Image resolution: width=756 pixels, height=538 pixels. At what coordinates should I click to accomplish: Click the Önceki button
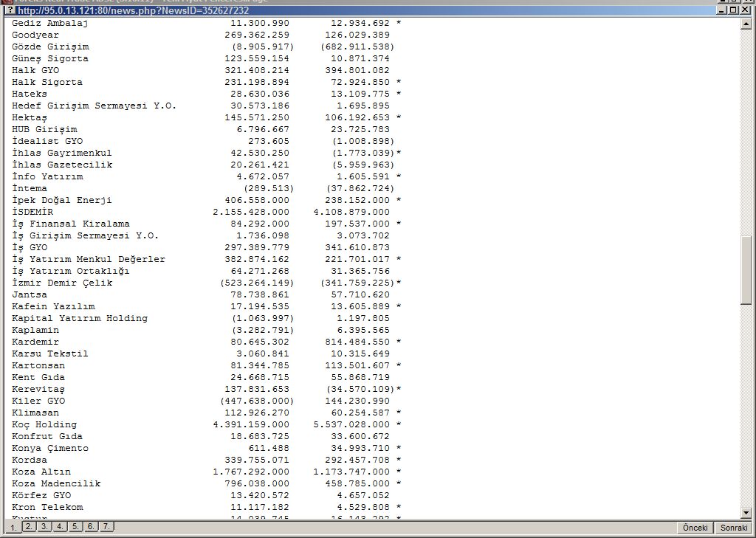pos(695,528)
